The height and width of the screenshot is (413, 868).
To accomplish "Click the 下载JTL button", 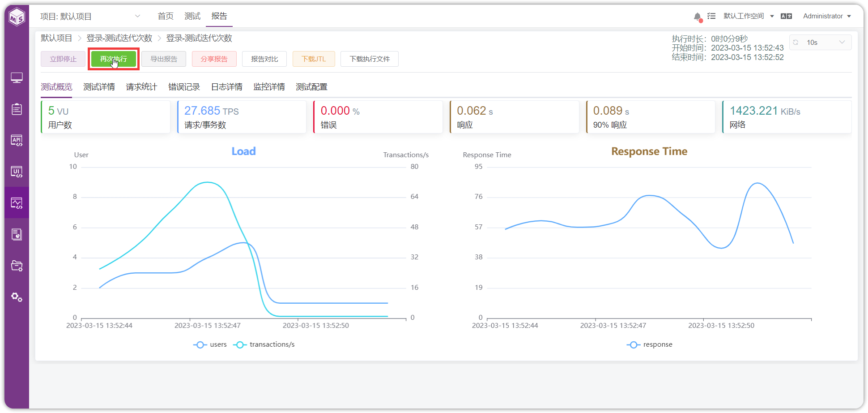I will tap(314, 59).
